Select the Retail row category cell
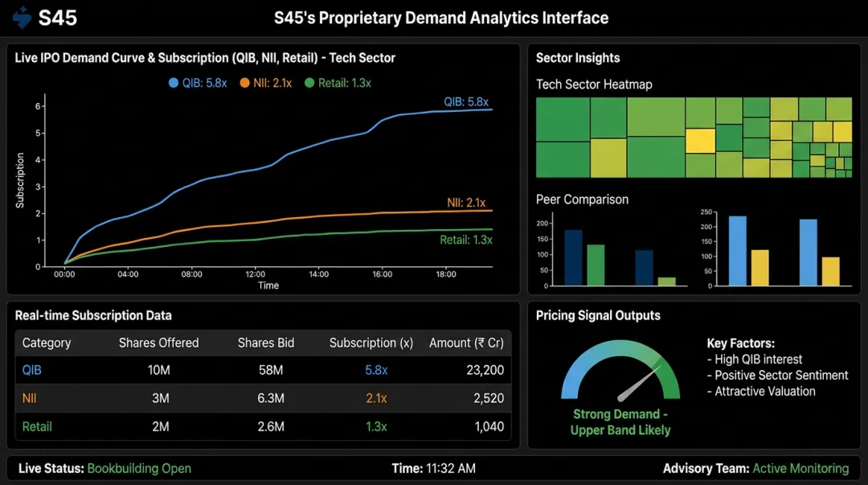Screen dimensions: 868x485 pos(37,427)
